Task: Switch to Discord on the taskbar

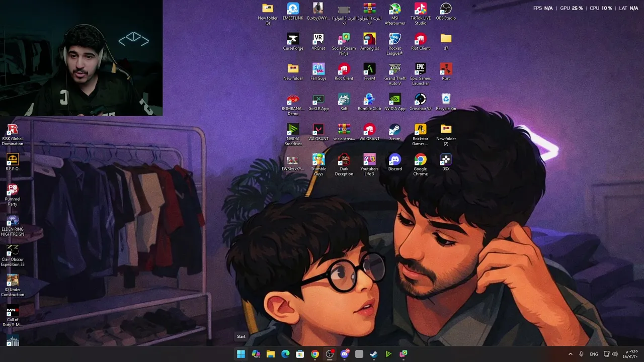Action: [345, 354]
